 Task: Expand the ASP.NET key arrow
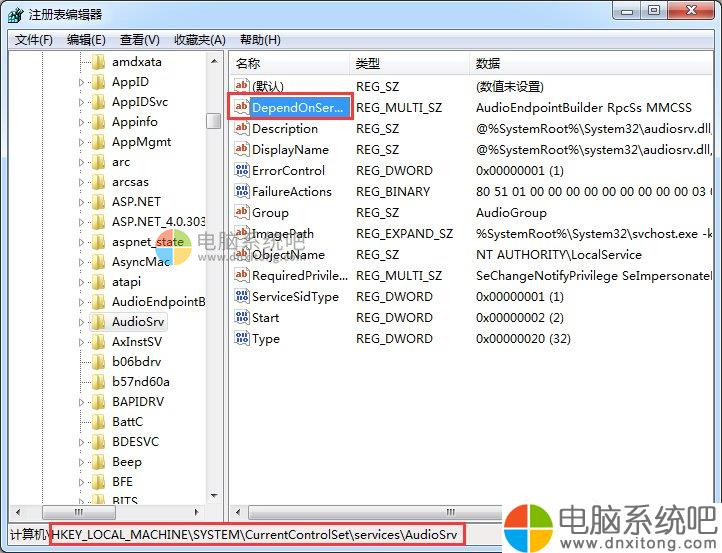pos(82,202)
